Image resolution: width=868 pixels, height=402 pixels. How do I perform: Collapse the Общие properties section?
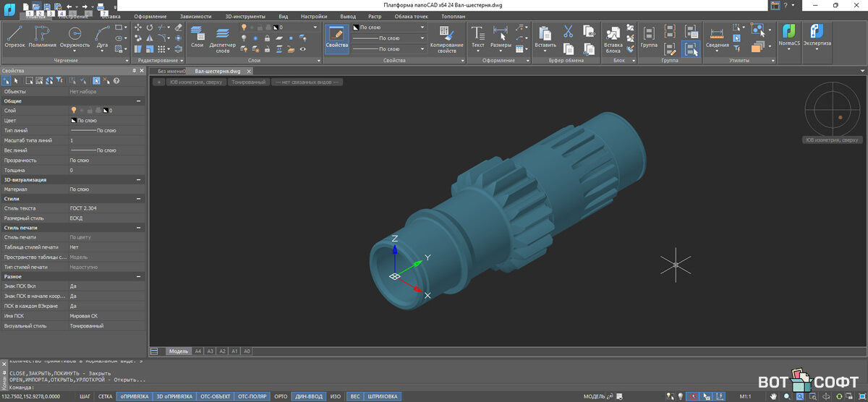click(138, 101)
